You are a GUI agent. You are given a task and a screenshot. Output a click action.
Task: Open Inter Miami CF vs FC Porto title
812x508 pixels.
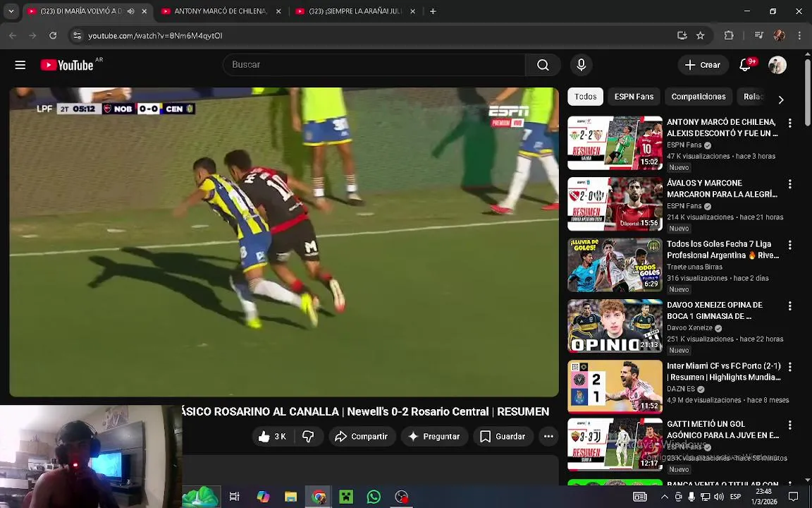point(724,372)
